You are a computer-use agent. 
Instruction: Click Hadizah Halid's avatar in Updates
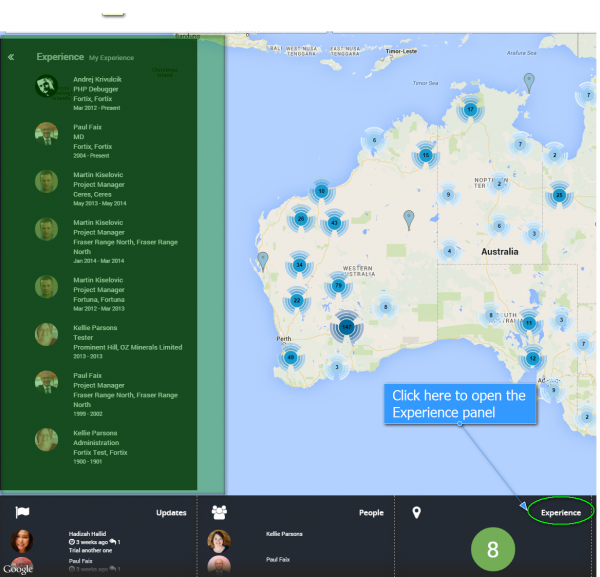(22, 541)
